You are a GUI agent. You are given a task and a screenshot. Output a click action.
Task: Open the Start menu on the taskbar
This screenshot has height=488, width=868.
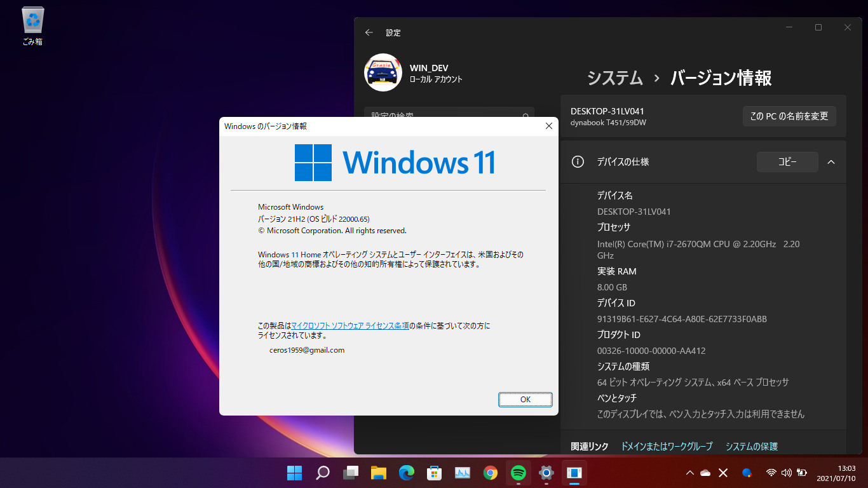point(294,473)
